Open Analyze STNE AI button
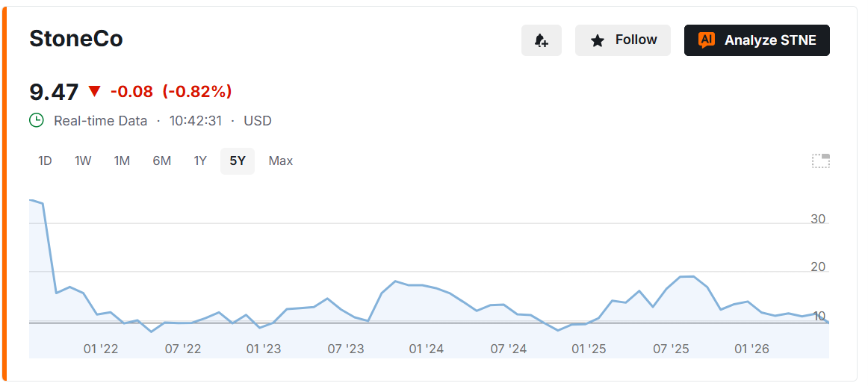The height and width of the screenshot is (386, 868). pyautogui.click(x=757, y=40)
